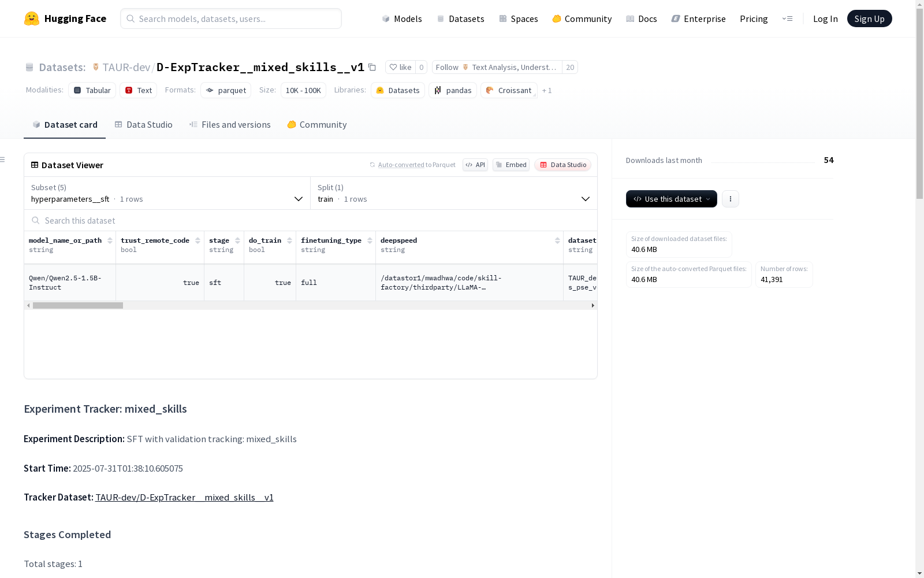
Task: Click the follower count 20
Action: point(570,67)
